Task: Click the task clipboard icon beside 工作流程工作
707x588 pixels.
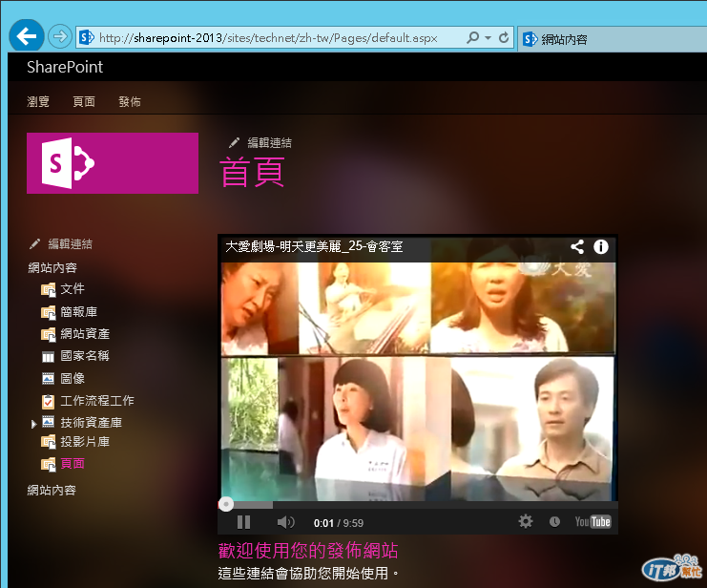Action: (49, 401)
